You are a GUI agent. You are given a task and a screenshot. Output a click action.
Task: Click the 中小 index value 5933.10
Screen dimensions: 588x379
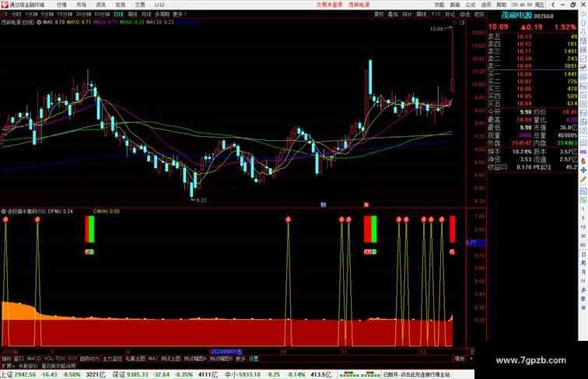[250, 374]
